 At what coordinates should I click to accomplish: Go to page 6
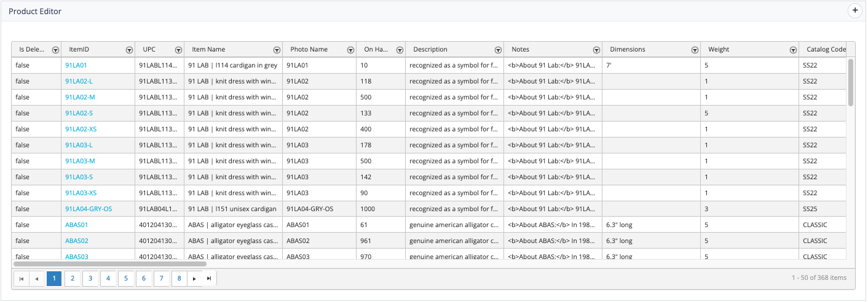pos(143,279)
